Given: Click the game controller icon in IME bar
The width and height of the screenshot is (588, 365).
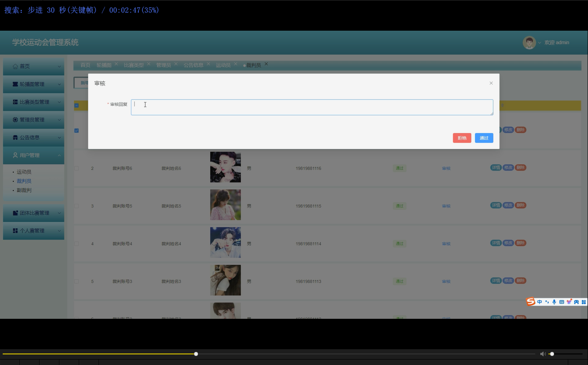Looking at the screenshot, I should pos(576,302).
